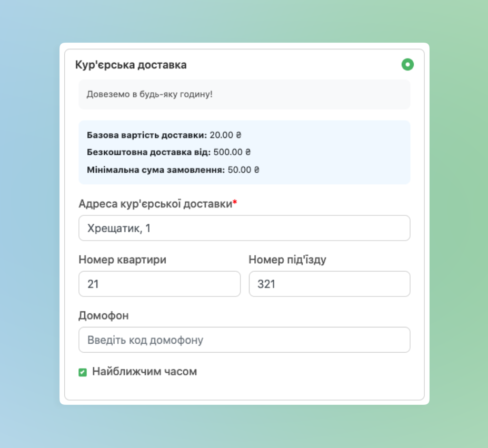Viewport: 488px width, 448px height.
Task: Click the 50.00 ₴ minimum order value
Action: 244,170
